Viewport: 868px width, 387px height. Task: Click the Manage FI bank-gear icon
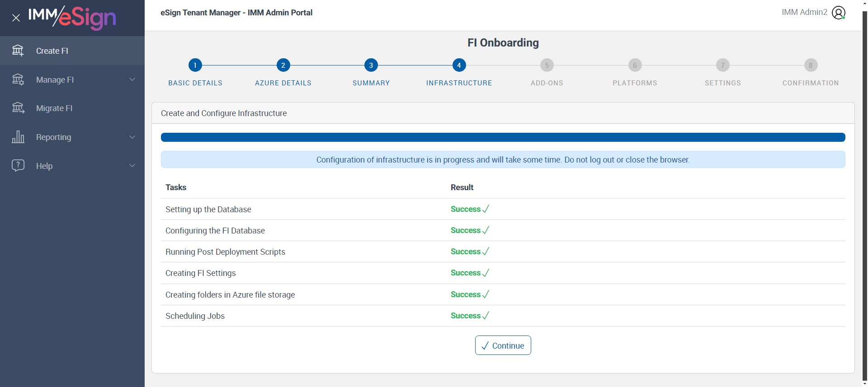point(18,79)
